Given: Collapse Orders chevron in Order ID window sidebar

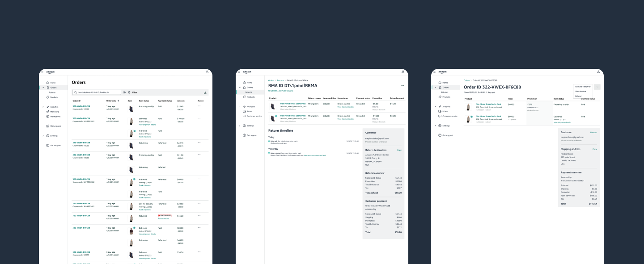Looking at the screenshot, I should coord(435,88).
